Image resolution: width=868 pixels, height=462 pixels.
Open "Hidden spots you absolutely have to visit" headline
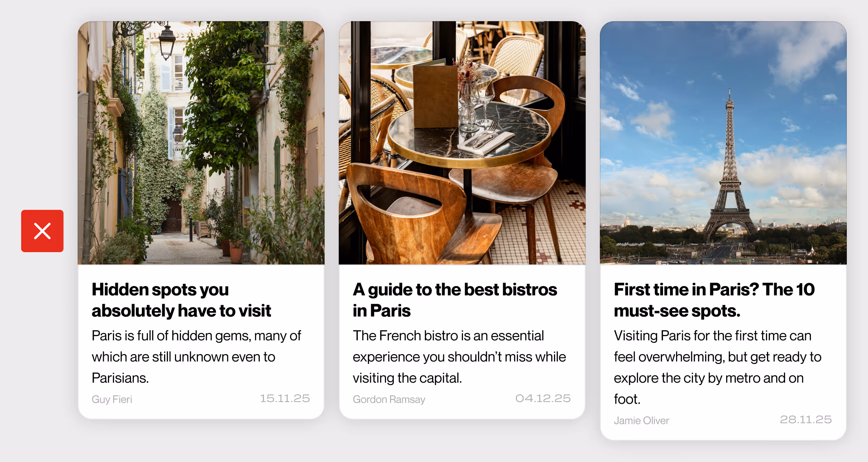(181, 300)
